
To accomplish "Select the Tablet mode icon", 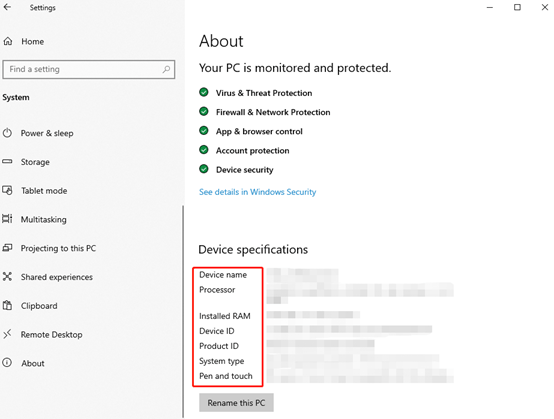I will pos(7,190).
